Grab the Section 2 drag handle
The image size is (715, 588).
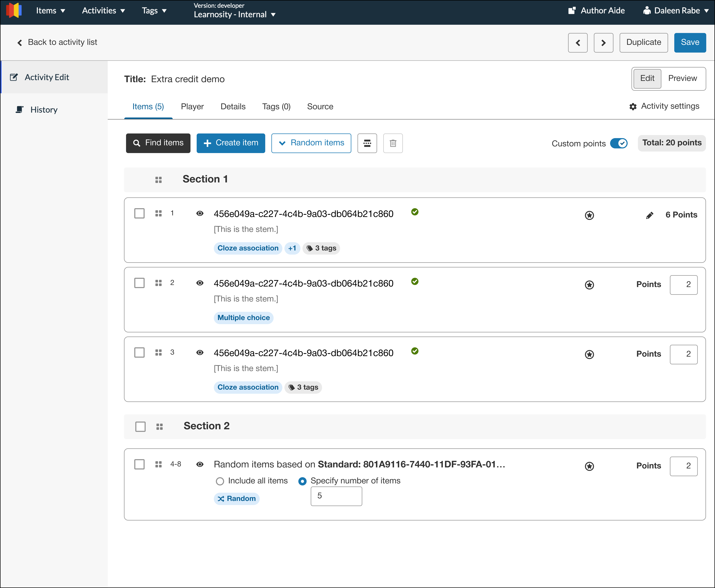(160, 427)
